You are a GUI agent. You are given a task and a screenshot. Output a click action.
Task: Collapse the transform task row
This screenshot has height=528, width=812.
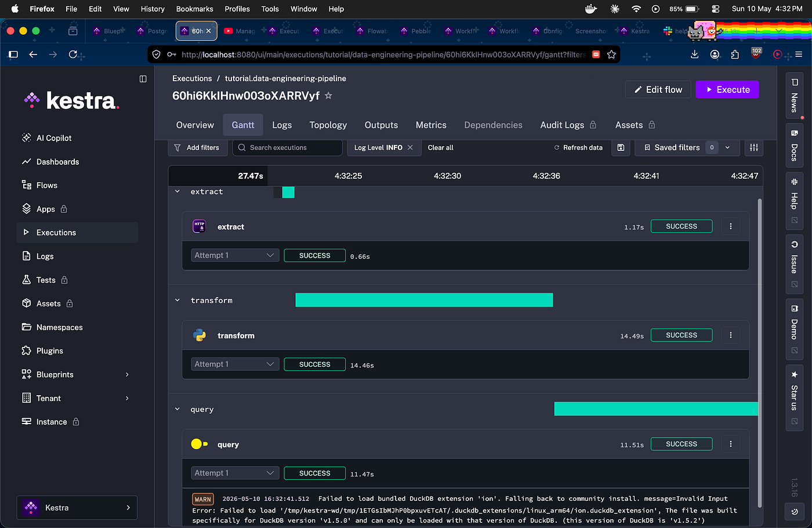tap(177, 301)
